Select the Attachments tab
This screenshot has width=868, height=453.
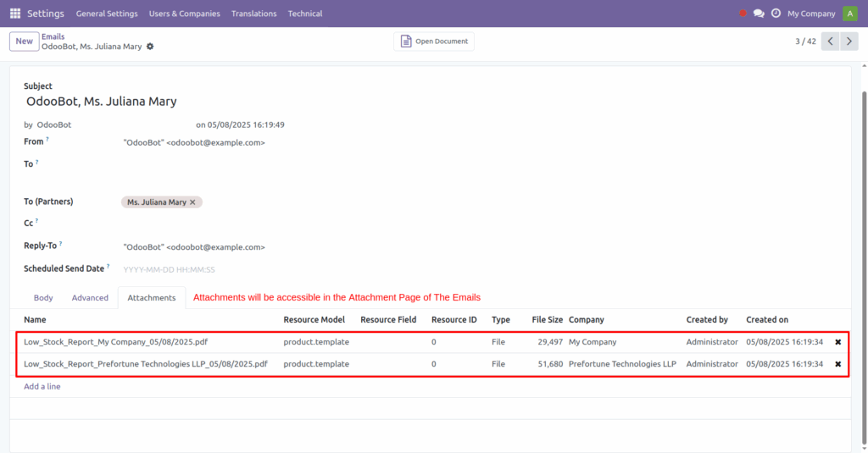point(152,297)
